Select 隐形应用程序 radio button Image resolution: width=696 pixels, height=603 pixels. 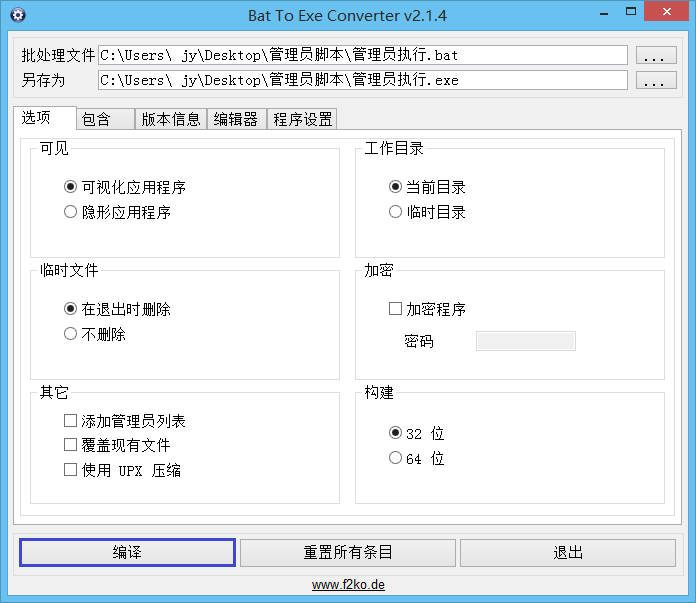[70, 212]
